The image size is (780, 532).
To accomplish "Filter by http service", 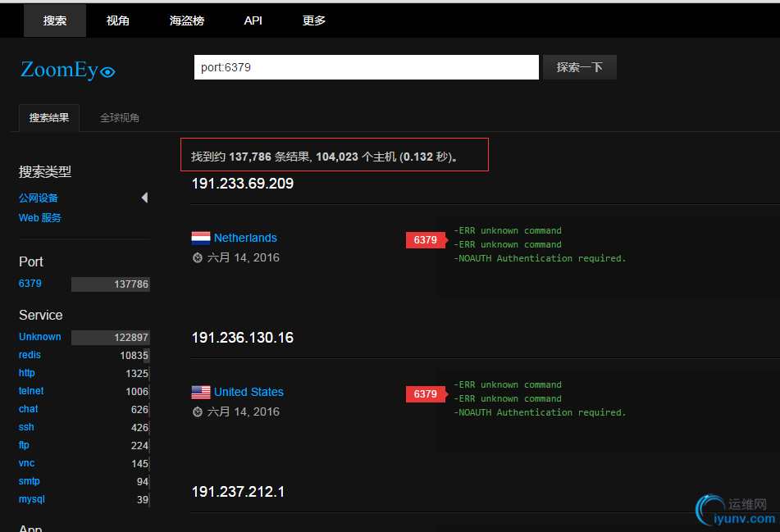I will coord(27,373).
